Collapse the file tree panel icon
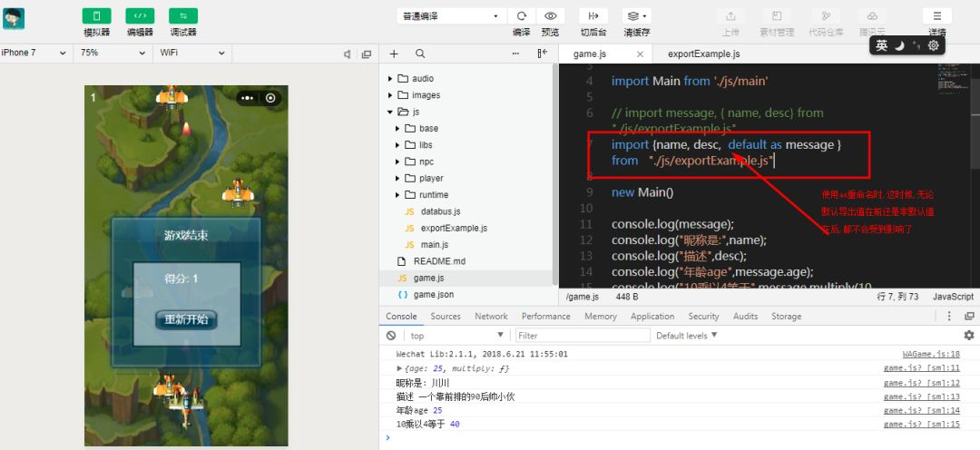980x450 pixels. (x=543, y=54)
